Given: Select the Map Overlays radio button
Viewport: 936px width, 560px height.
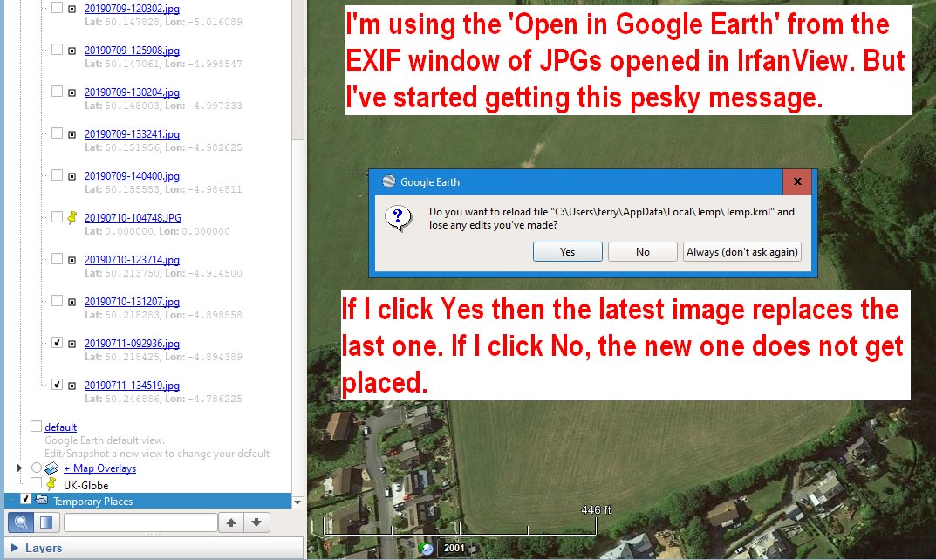Looking at the screenshot, I should (x=37, y=468).
